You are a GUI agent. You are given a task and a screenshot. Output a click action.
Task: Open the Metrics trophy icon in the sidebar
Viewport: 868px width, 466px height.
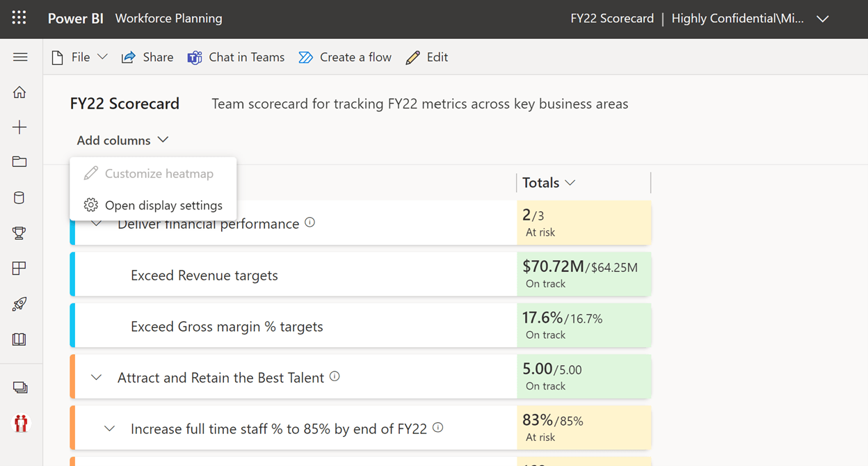click(x=19, y=233)
